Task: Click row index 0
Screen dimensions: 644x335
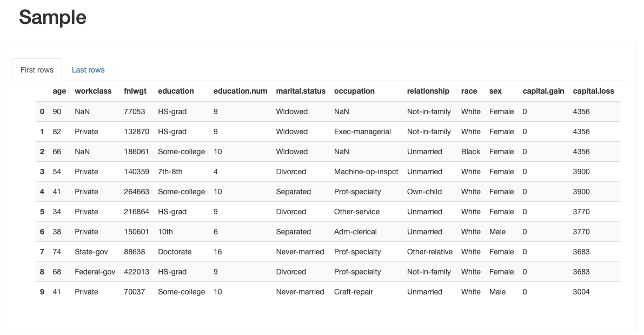Action: point(42,111)
